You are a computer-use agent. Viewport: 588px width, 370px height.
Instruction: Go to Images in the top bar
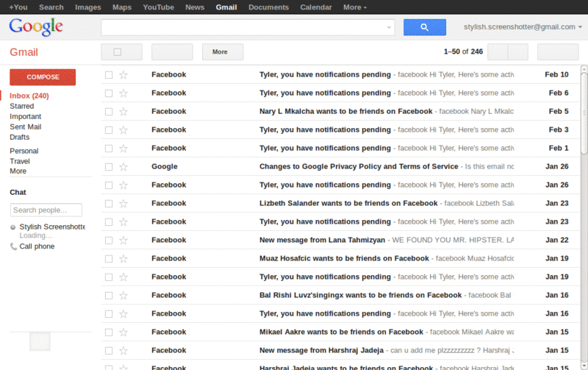click(87, 7)
